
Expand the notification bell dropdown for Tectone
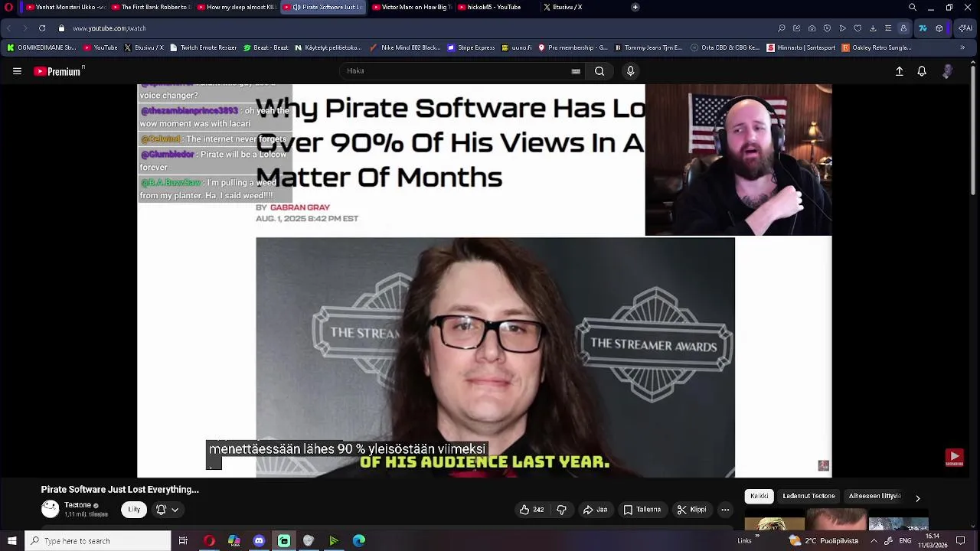coord(168,510)
